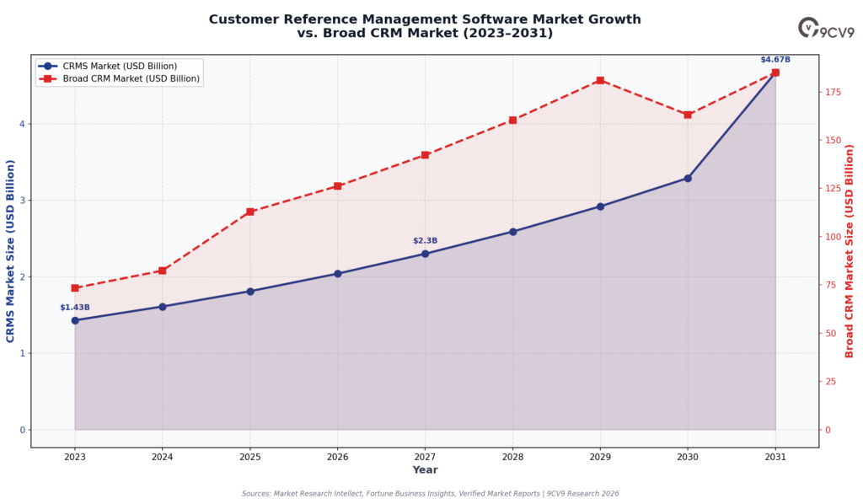This screenshot has height=504, width=863.
Task: Click the red 25 tick on right axis
Action: 830,381
